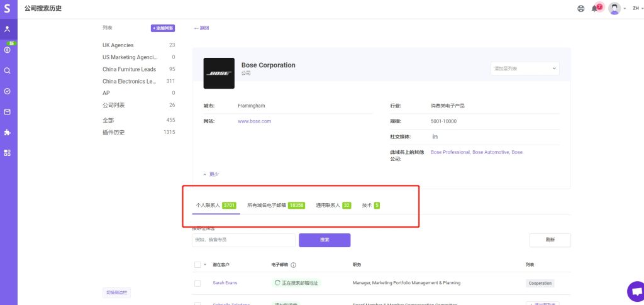The width and height of the screenshot is (644, 305).
Task: Click the Framingham city value
Action: tap(252, 106)
